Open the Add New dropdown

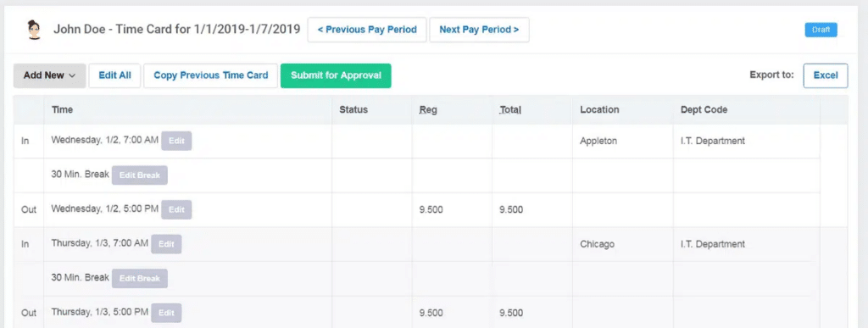[49, 75]
